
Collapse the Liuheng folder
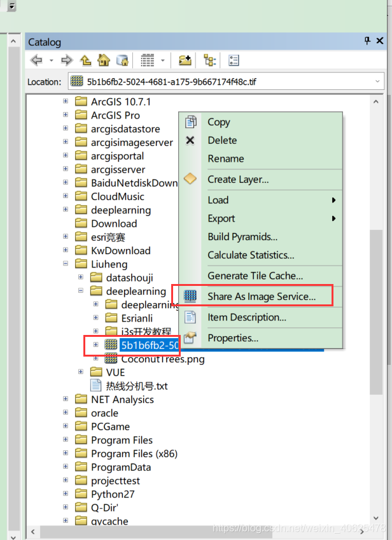pos(66,264)
